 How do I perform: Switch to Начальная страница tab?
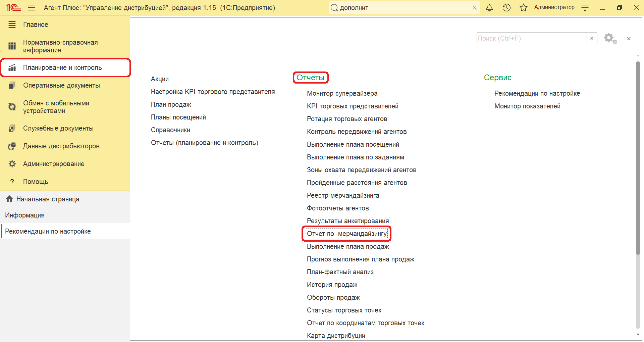click(65, 199)
